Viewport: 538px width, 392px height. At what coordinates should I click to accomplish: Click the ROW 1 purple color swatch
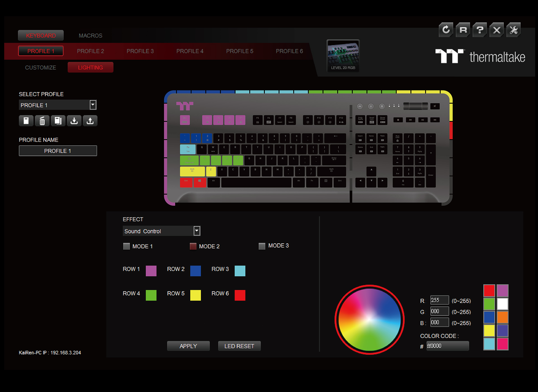pos(151,271)
